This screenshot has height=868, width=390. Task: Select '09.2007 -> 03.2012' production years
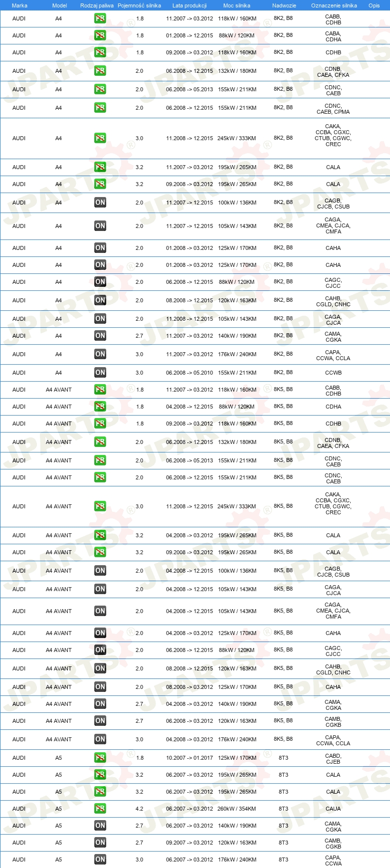(x=190, y=843)
